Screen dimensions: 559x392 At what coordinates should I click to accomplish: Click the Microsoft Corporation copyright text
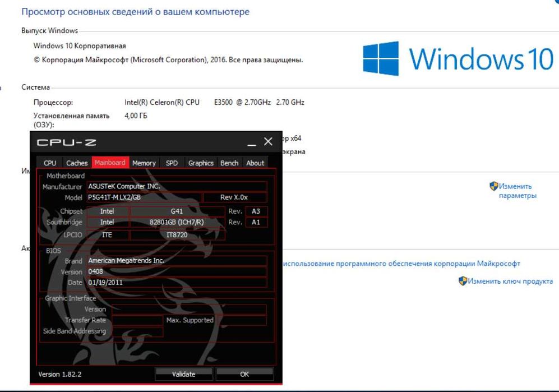click(x=168, y=60)
